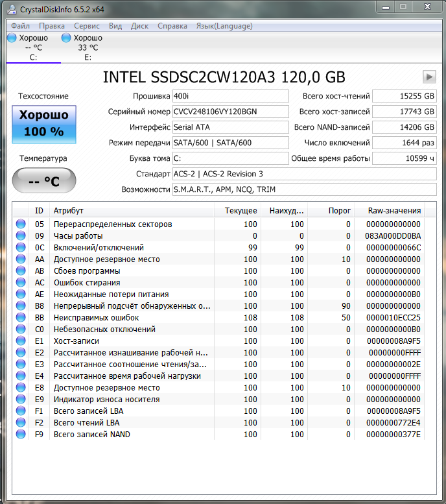446x504 pixels.
Task: Click the Стандарт field ACS-2 Revision 3
Action: tap(304, 174)
